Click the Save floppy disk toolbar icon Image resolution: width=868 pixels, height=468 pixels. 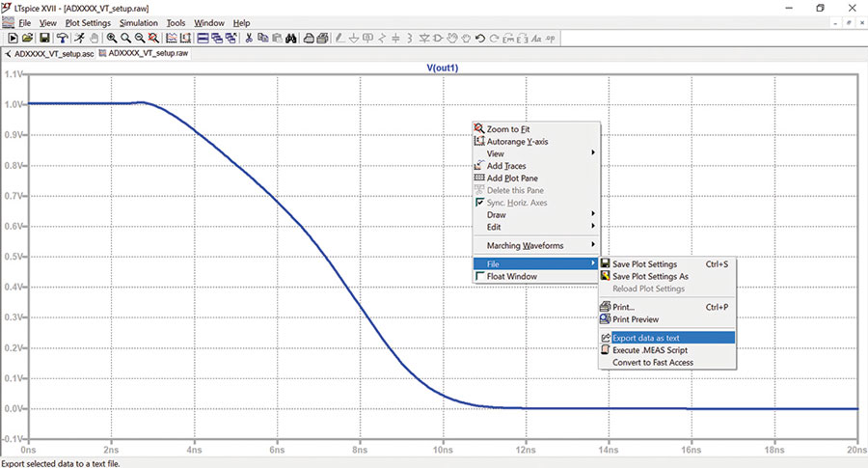[44, 39]
